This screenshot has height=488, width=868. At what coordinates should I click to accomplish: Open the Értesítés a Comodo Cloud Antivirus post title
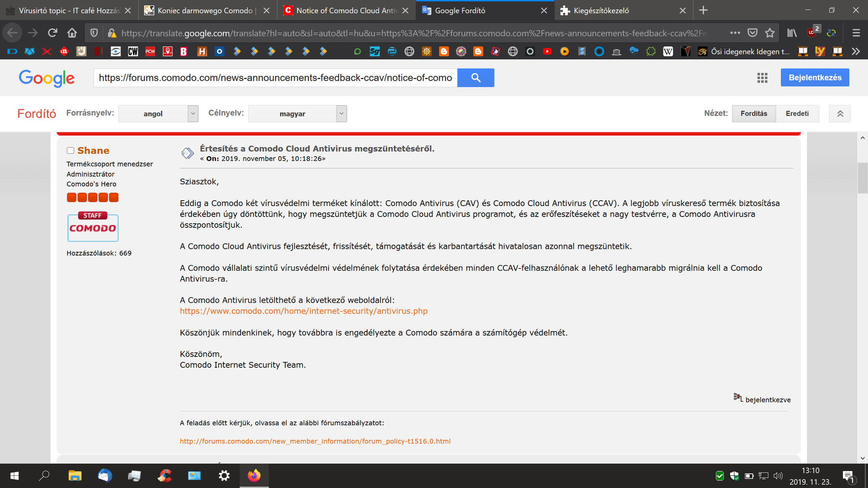317,148
